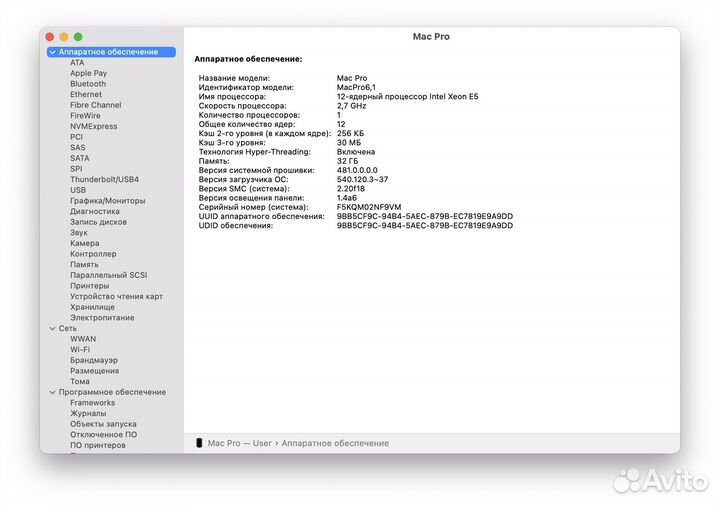This screenshot has width=720, height=506.
Task: Collapse the Программное обеспечение section chevron
Action: (x=52, y=392)
